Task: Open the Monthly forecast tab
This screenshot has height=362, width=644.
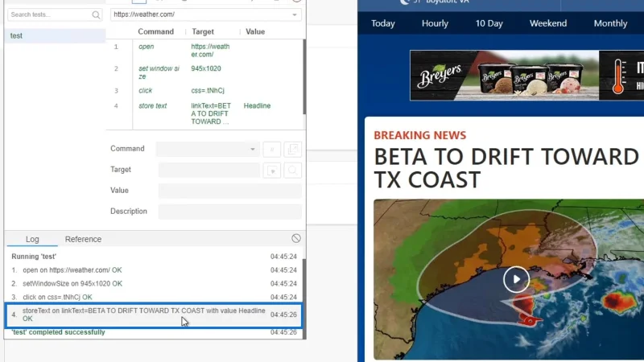Action: pos(610,23)
